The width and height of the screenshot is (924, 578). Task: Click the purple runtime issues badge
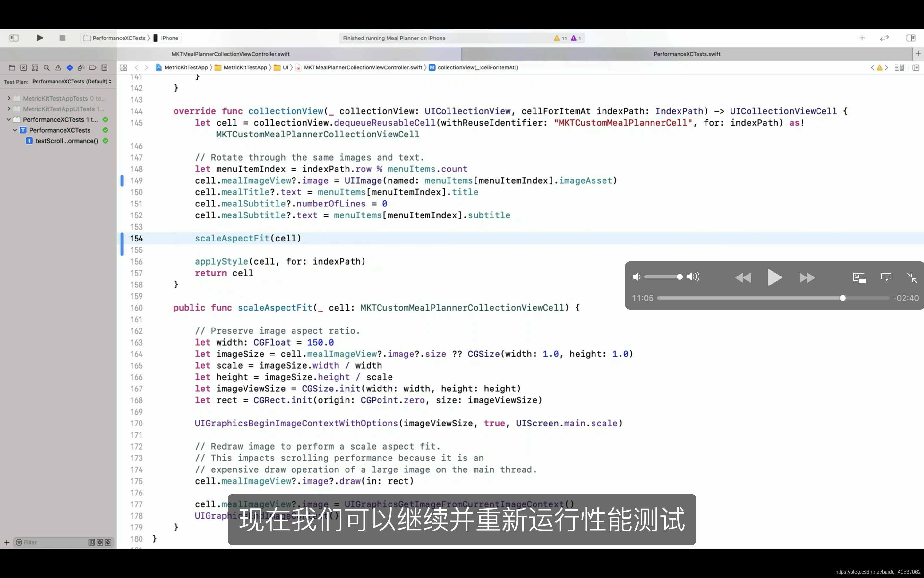576,38
